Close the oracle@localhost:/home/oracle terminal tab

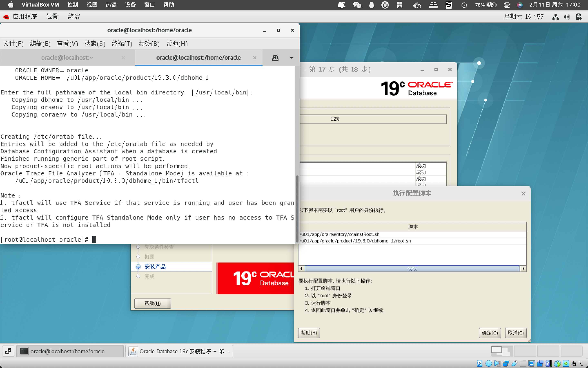(255, 58)
